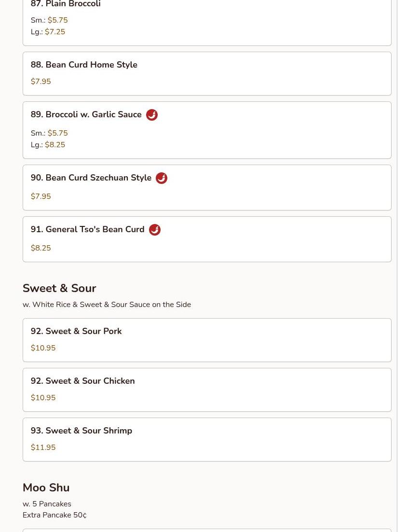Click the page's vertical scrollbar track
407x532 pixels.
[402, 266]
